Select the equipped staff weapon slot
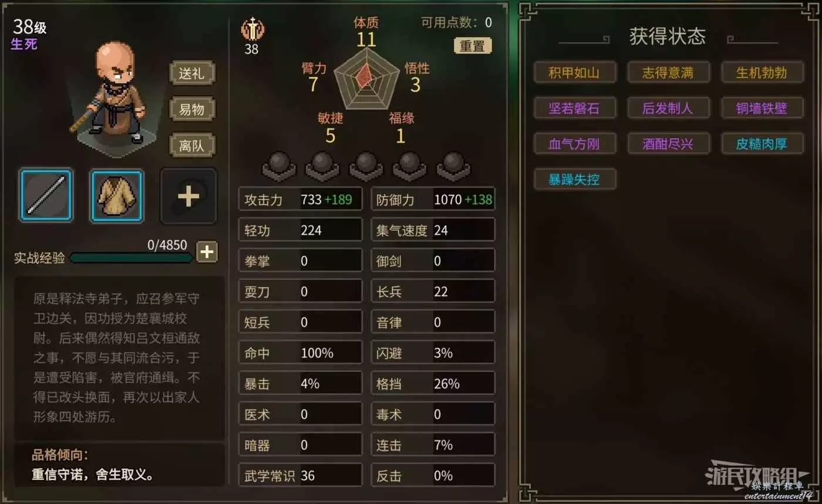The height and width of the screenshot is (504, 822). click(x=46, y=195)
